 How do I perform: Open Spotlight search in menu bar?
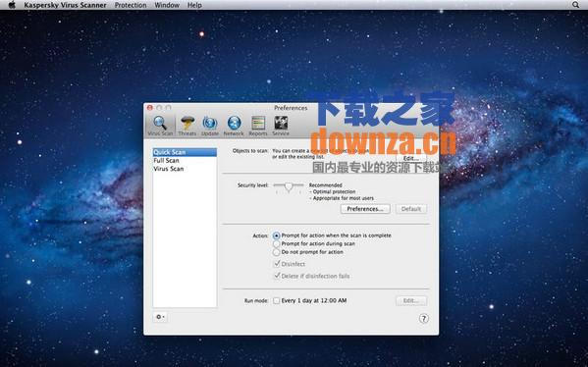click(575, 5)
